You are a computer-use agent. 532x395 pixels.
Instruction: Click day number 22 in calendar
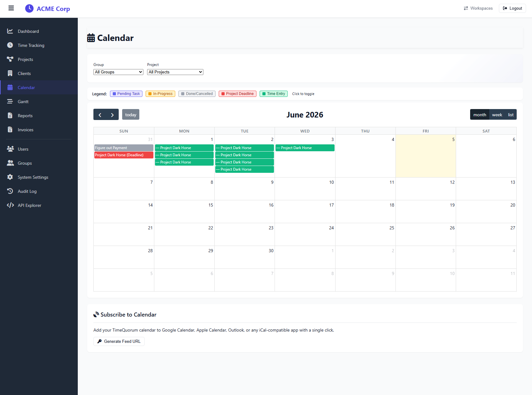pyautogui.click(x=211, y=228)
